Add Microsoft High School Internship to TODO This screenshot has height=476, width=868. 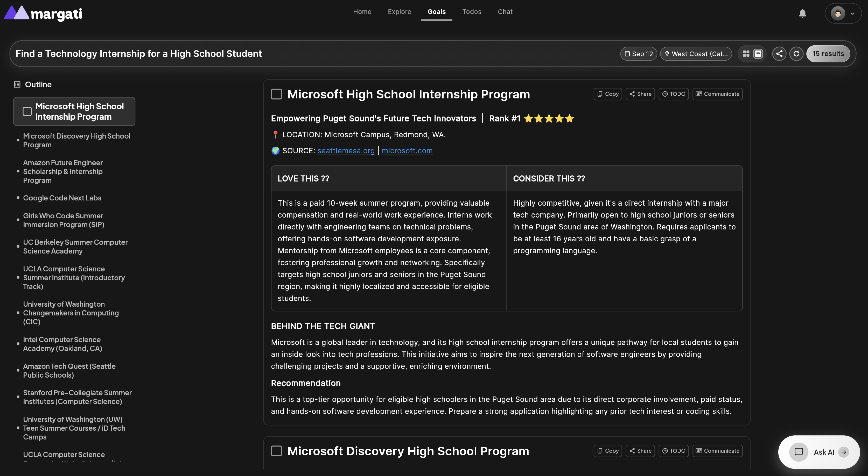(674, 94)
